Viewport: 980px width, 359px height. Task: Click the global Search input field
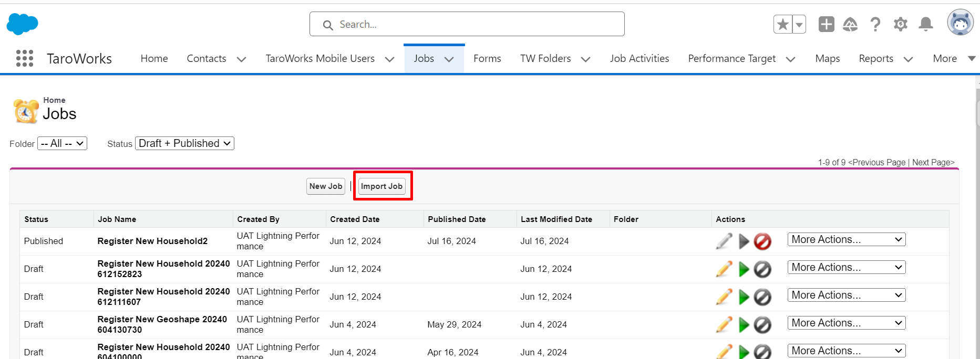coord(467,24)
